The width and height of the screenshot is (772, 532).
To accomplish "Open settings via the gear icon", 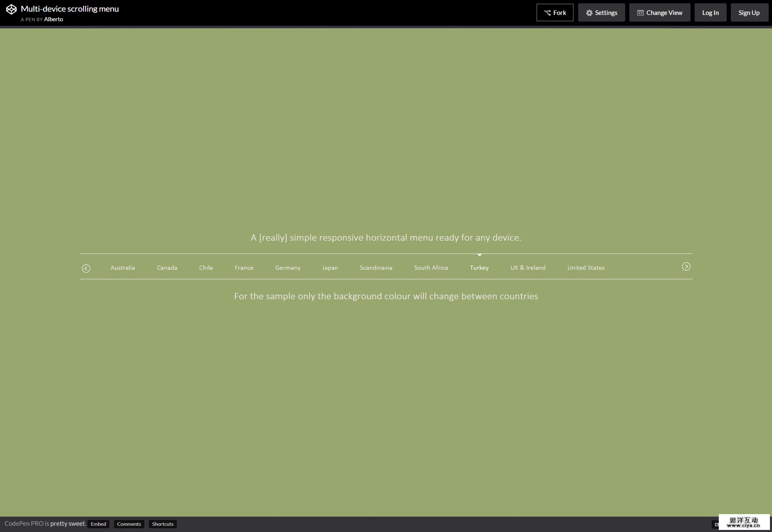I will (x=589, y=12).
